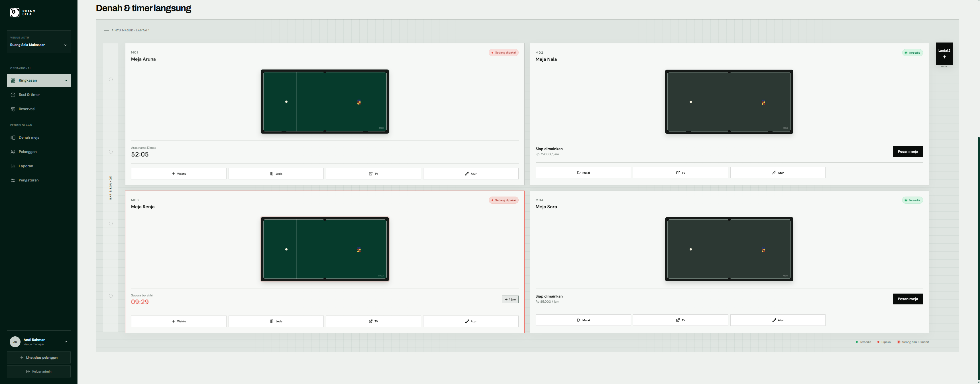Click the Meja Renja pool table graphic
Viewport: 980px width, 384px height.
[x=325, y=249]
